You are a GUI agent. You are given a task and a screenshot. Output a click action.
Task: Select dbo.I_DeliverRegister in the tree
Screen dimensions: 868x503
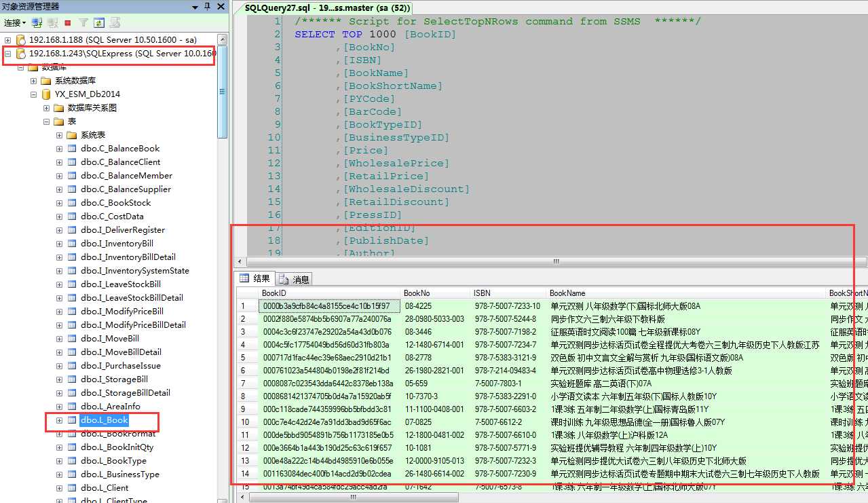tap(123, 230)
